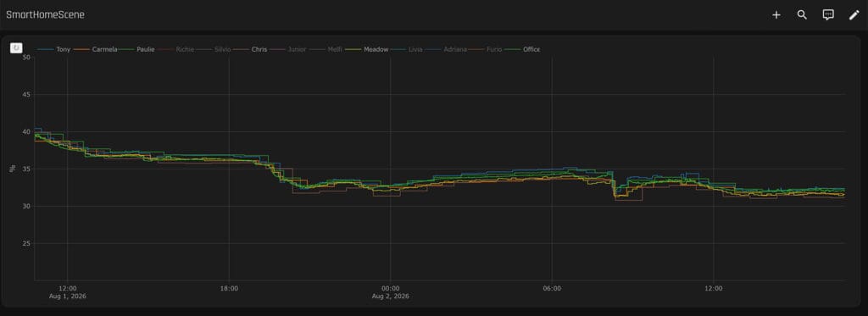
Task: Open search with magnifier icon
Action: pyautogui.click(x=802, y=15)
